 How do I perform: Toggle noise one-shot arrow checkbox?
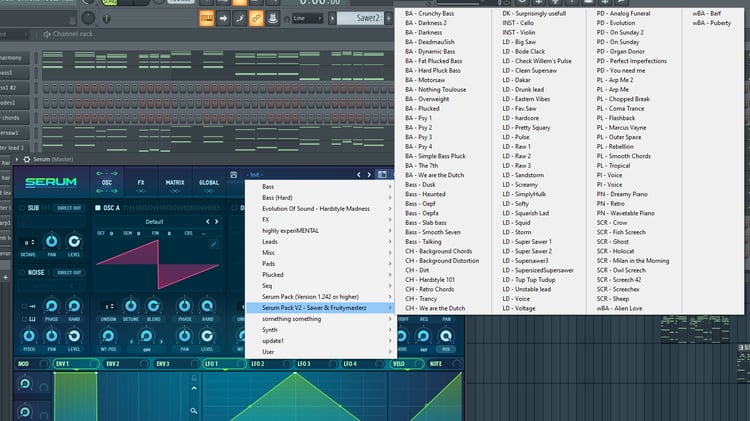pyautogui.click(x=24, y=306)
